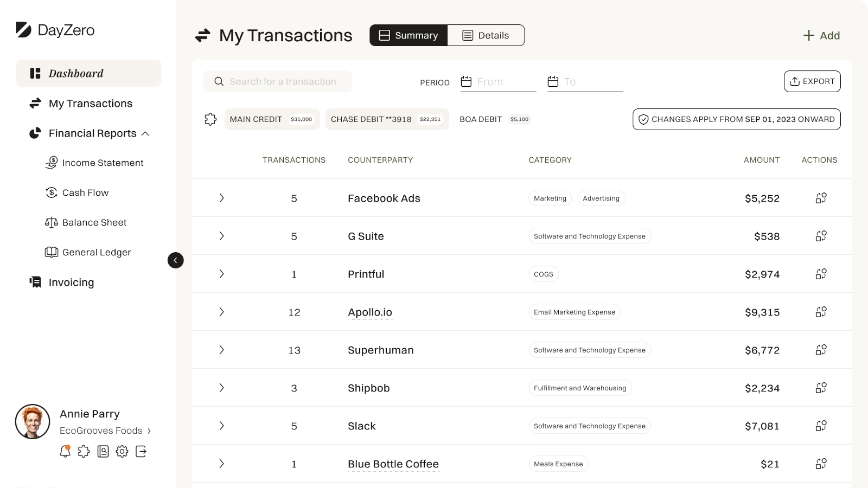Expand the Printful row

221,274
